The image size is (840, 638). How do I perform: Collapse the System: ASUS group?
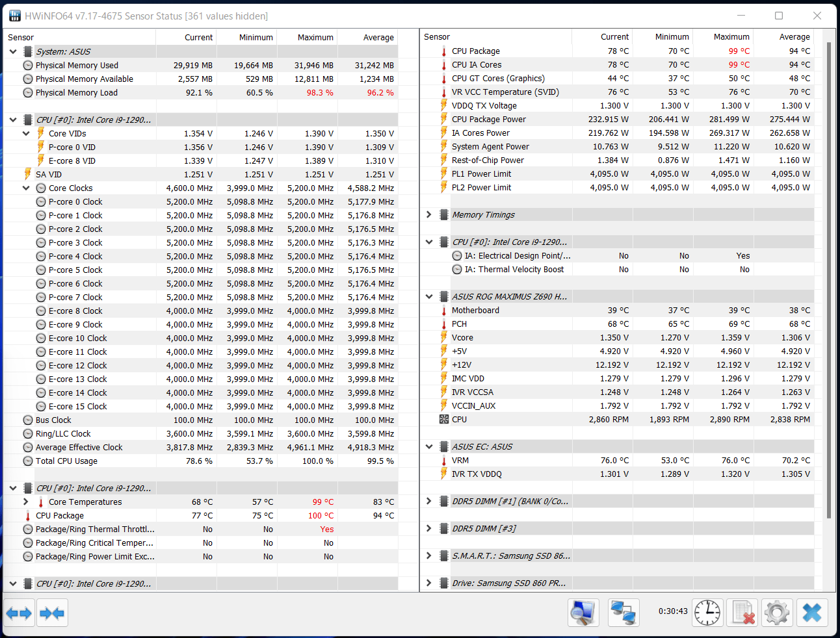click(13, 51)
